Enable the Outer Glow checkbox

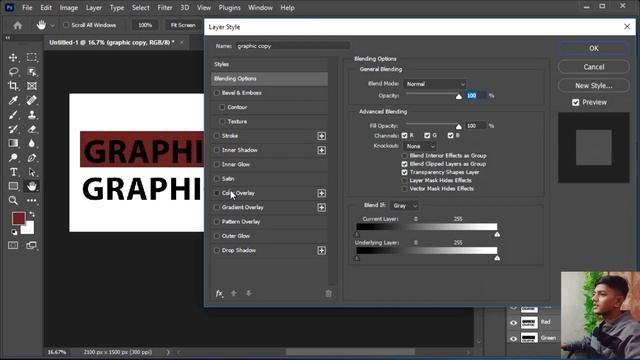[217, 236]
